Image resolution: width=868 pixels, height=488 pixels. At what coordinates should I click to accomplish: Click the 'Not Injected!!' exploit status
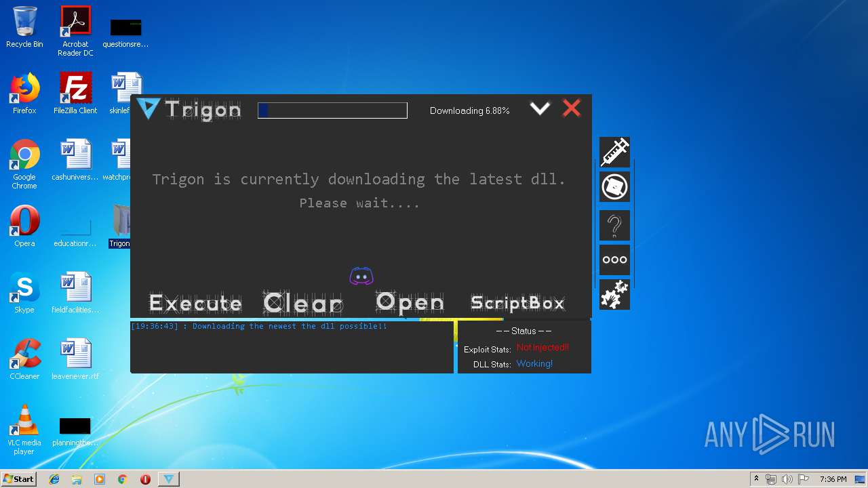(542, 348)
